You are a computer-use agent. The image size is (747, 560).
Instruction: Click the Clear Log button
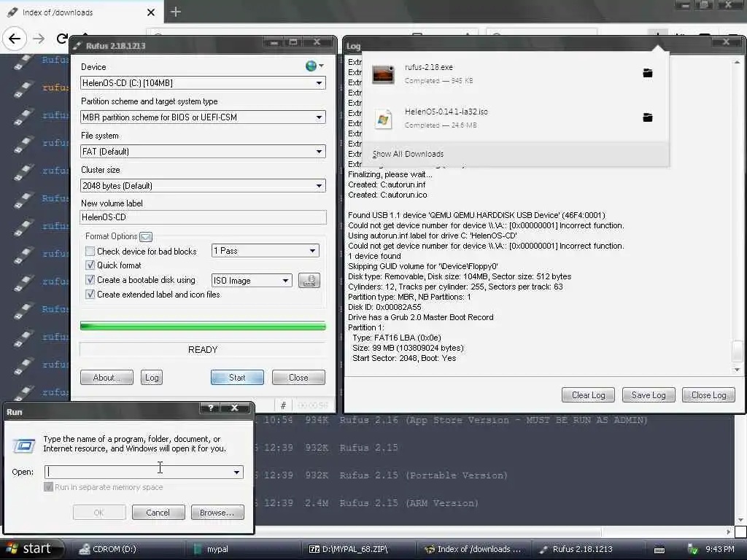pos(589,395)
